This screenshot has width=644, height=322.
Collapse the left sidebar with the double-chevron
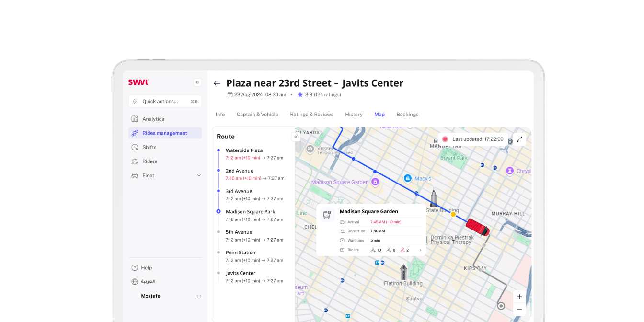coord(197,82)
